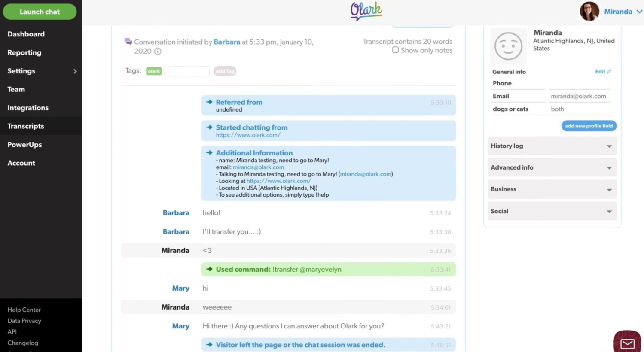The image size is (644, 352).
Task: Expand the History log section
Action: (x=552, y=146)
